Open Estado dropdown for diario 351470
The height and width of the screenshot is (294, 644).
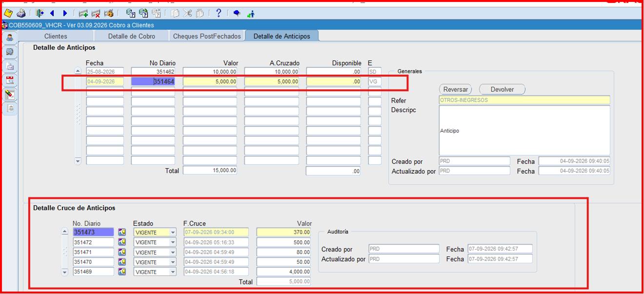173,262
